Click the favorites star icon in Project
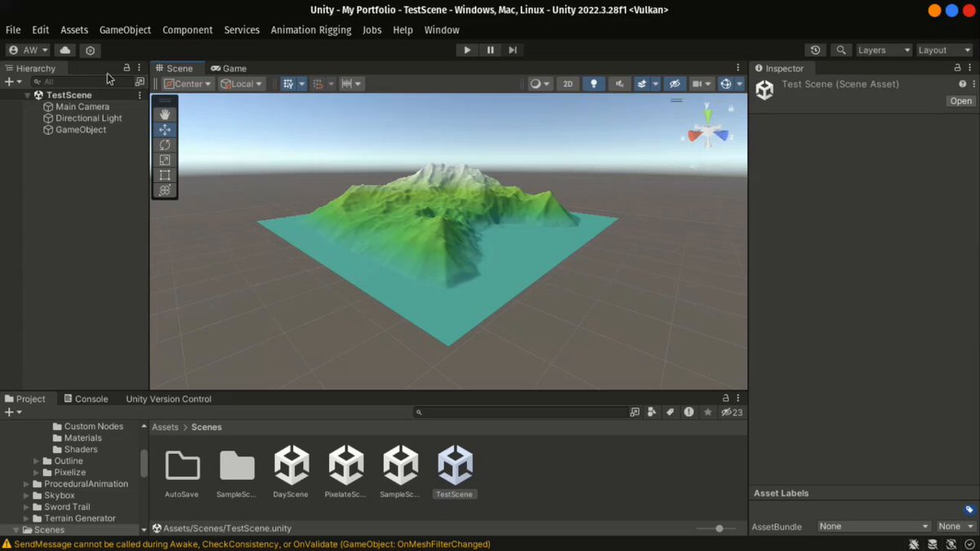 [707, 412]
